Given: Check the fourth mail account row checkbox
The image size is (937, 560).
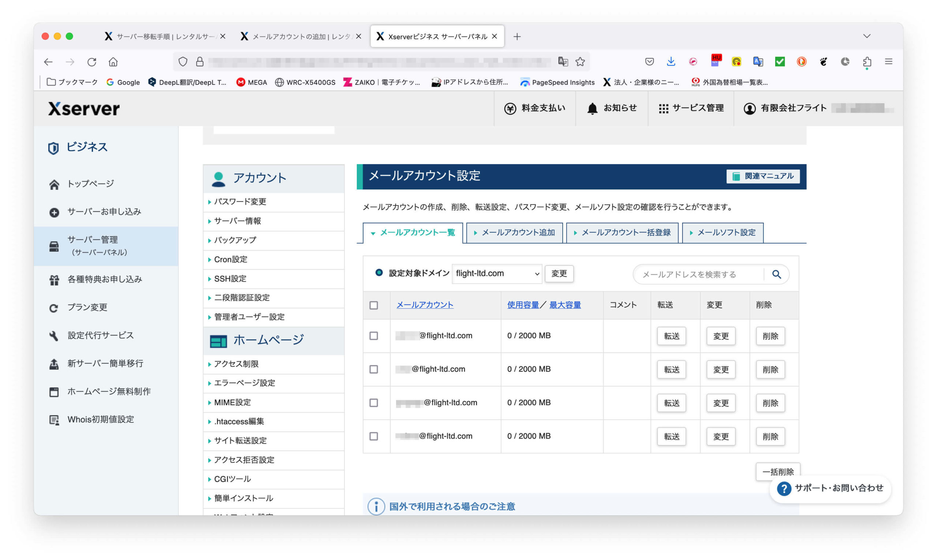Looking at the screenshot, I should (x=374, y=437).
